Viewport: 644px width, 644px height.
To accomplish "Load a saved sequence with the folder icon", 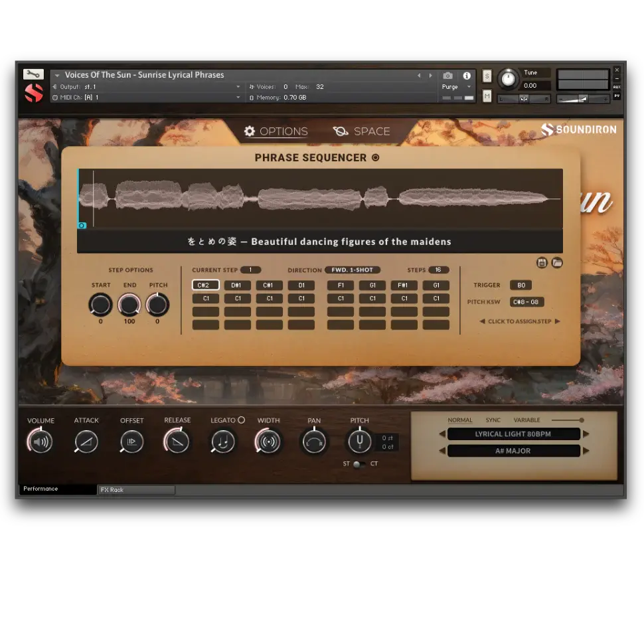I will tap(557, 263).
